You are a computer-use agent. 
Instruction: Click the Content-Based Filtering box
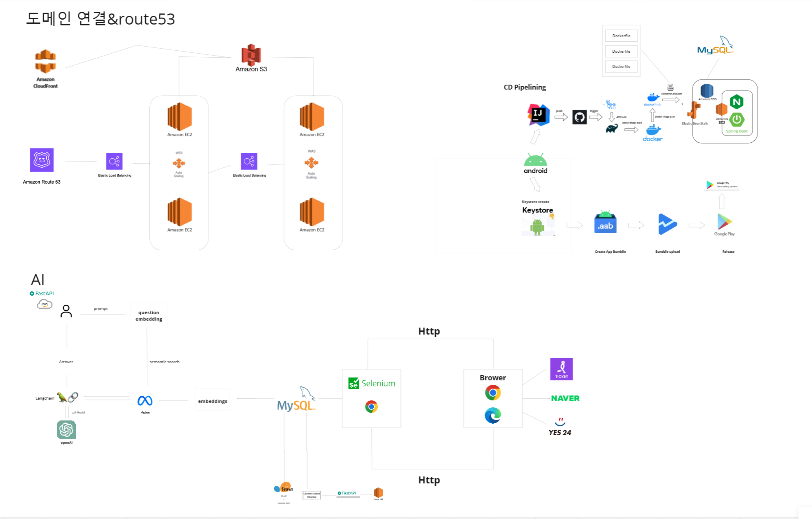[311, 495]
